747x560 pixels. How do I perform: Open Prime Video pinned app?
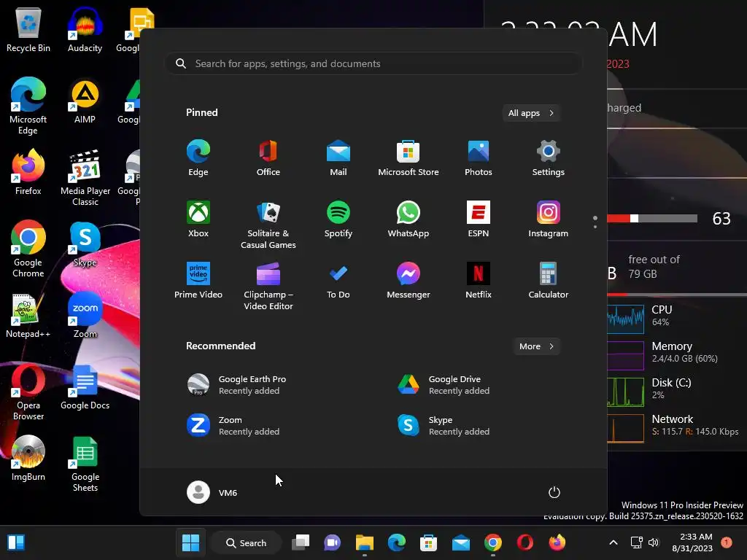pos(198,281)
